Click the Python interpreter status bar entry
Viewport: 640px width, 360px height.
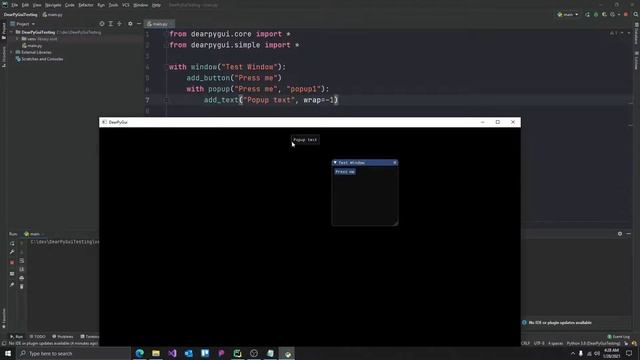[x=593, y=344]
